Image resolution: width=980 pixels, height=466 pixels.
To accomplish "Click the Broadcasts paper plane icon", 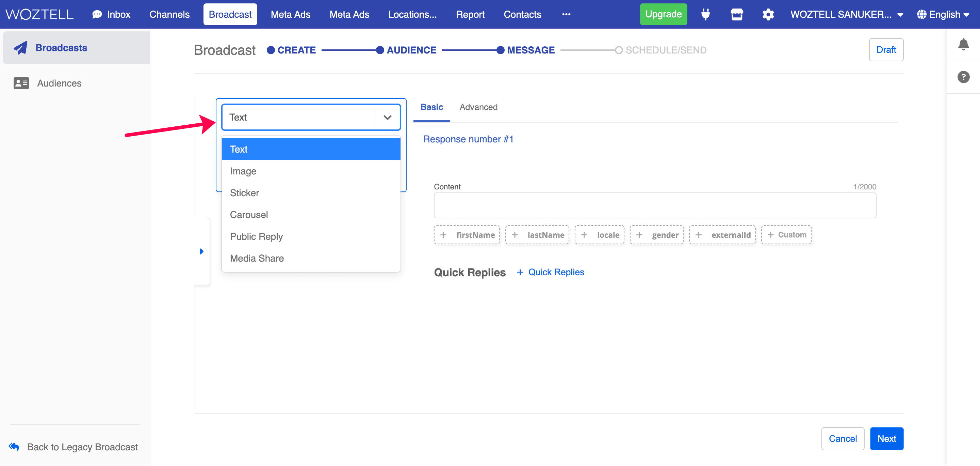I will click(x=20, y=48).
